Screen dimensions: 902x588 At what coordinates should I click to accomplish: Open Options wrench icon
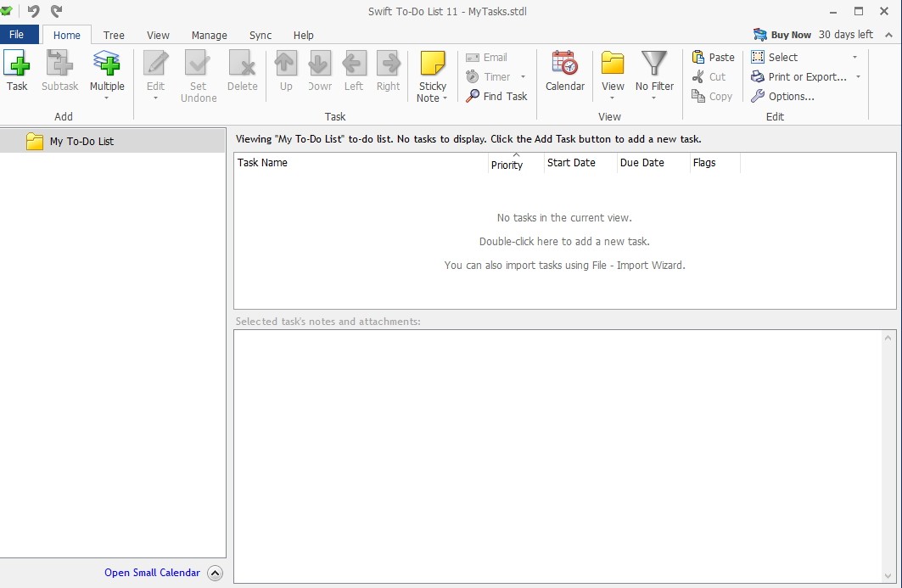(x=758, y=96)
